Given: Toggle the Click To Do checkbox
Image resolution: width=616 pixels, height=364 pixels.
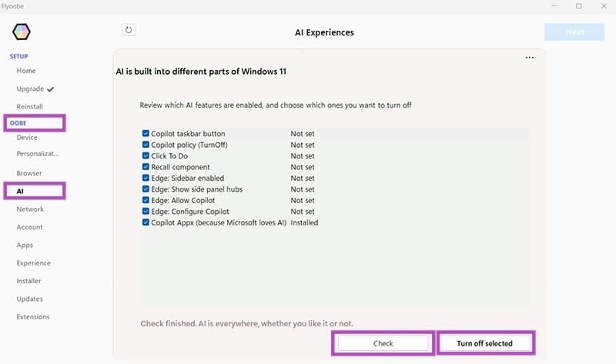Looking at the screenshot, I should [x=146, y=156].
